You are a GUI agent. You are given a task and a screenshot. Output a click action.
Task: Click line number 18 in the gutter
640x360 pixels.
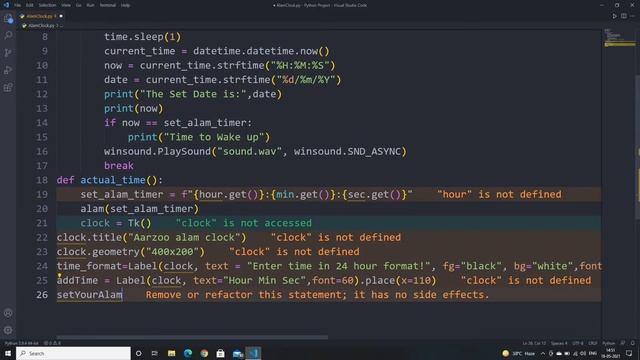(x=42, y=180)
